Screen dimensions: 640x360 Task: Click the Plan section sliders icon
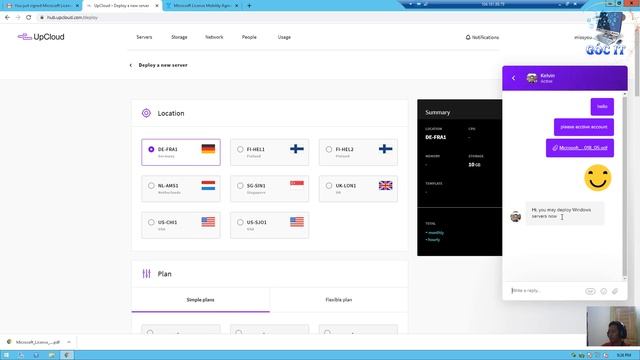point(146,274)
